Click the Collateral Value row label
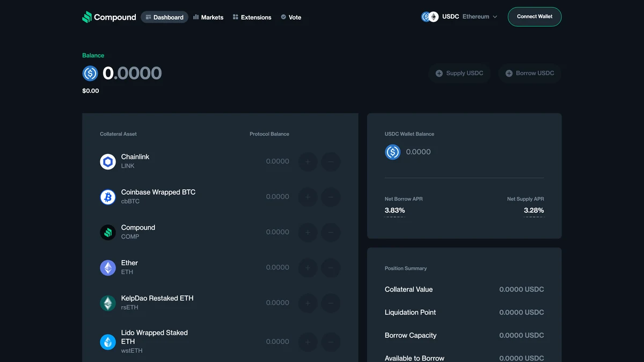 [408, 289]
